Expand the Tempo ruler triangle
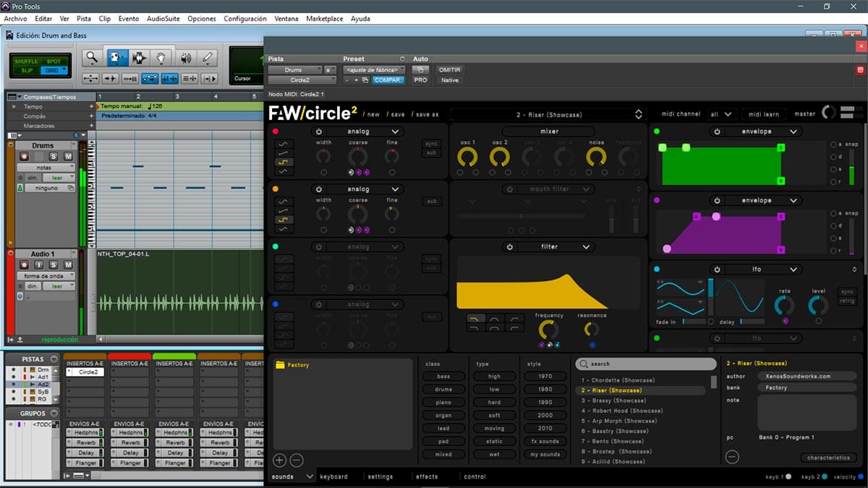The width and height of the screenshot is (868, 488). tap(14, 107)
